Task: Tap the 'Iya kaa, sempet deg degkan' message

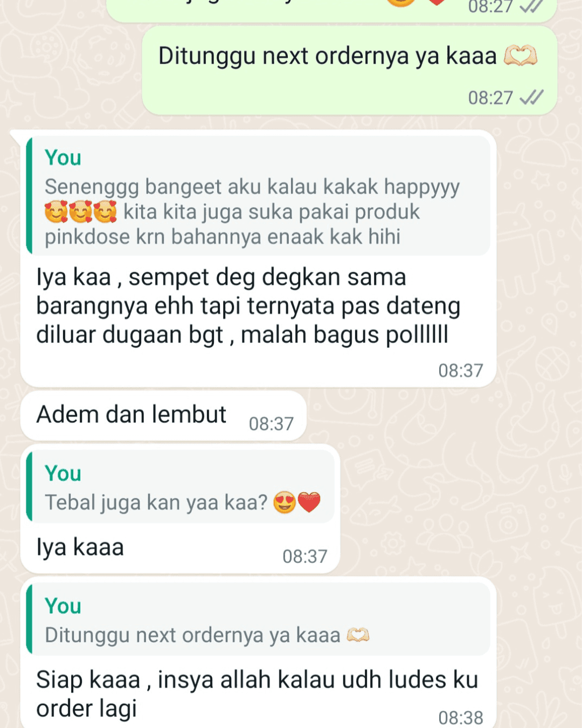Action: (258, 259)
